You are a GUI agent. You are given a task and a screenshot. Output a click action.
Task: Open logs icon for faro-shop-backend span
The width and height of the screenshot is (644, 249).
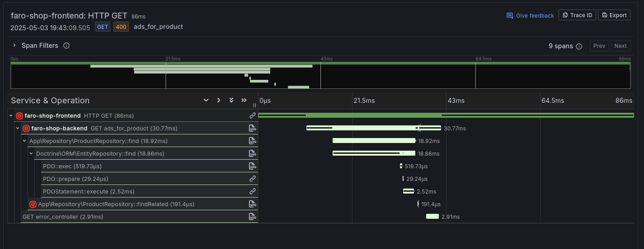[x=253, y=128]
